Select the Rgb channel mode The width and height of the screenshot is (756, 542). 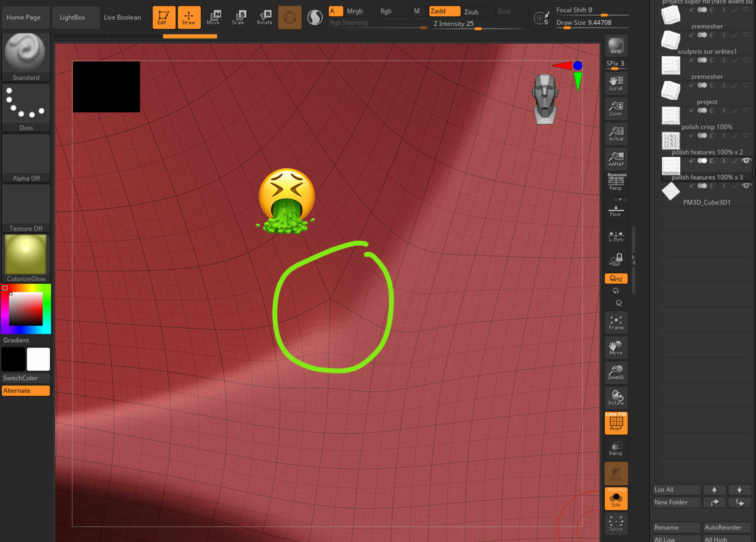coord(394,11)
